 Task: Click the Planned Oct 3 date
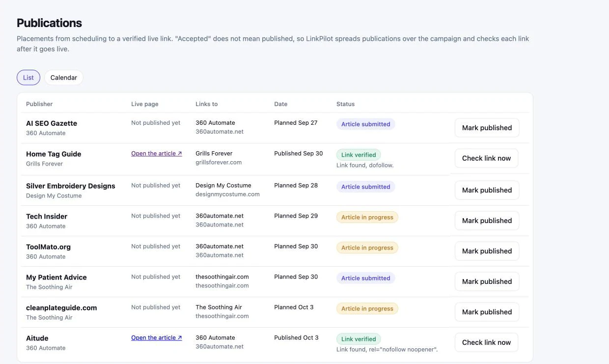point(294,307)
